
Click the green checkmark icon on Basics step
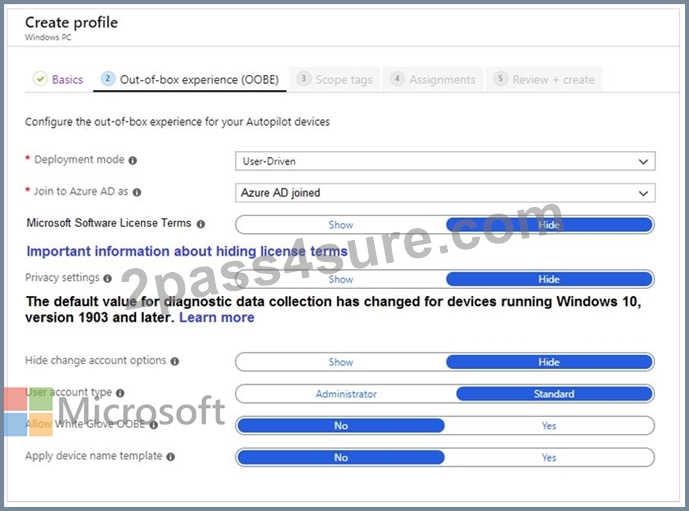pos(40,79)
